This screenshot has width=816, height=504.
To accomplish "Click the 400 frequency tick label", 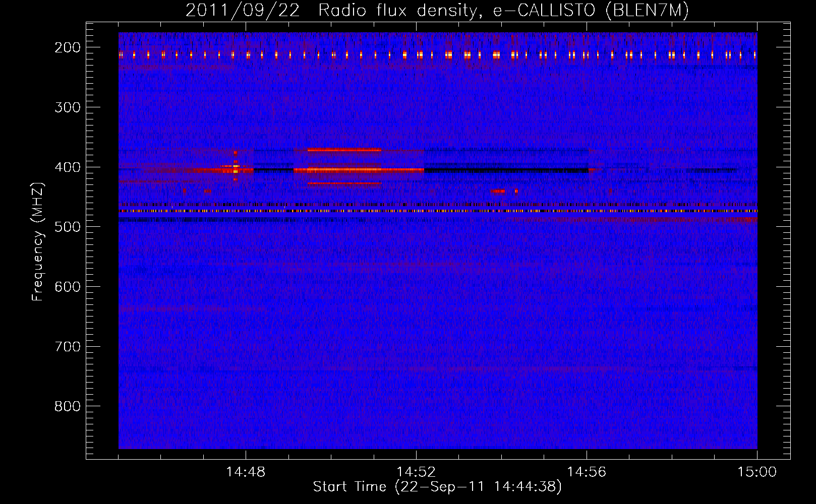I will (67, 167).
